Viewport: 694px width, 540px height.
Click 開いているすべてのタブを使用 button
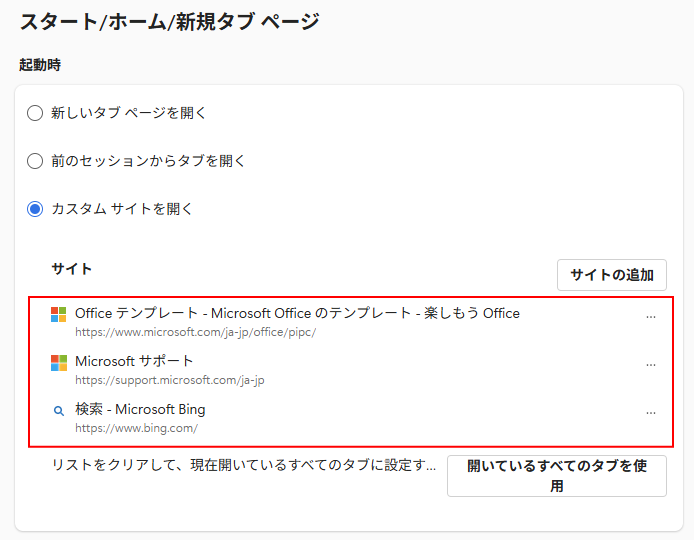[x=557, y=476]
